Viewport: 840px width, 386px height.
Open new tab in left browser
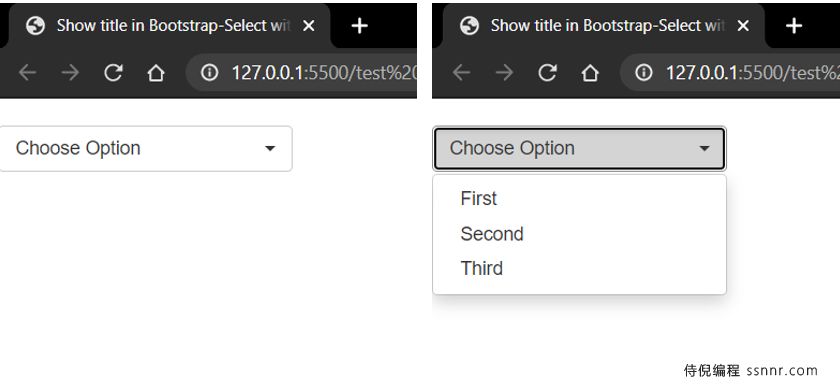tap(359, 25)
